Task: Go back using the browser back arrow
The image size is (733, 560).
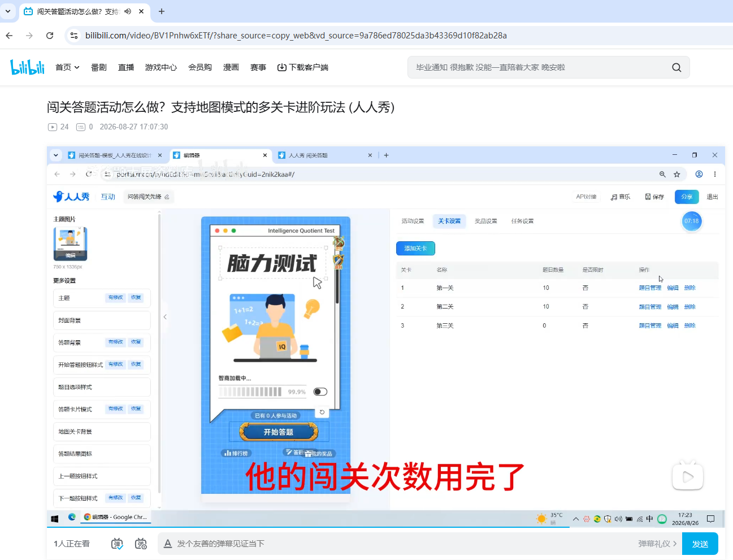Action: [9, 36]
